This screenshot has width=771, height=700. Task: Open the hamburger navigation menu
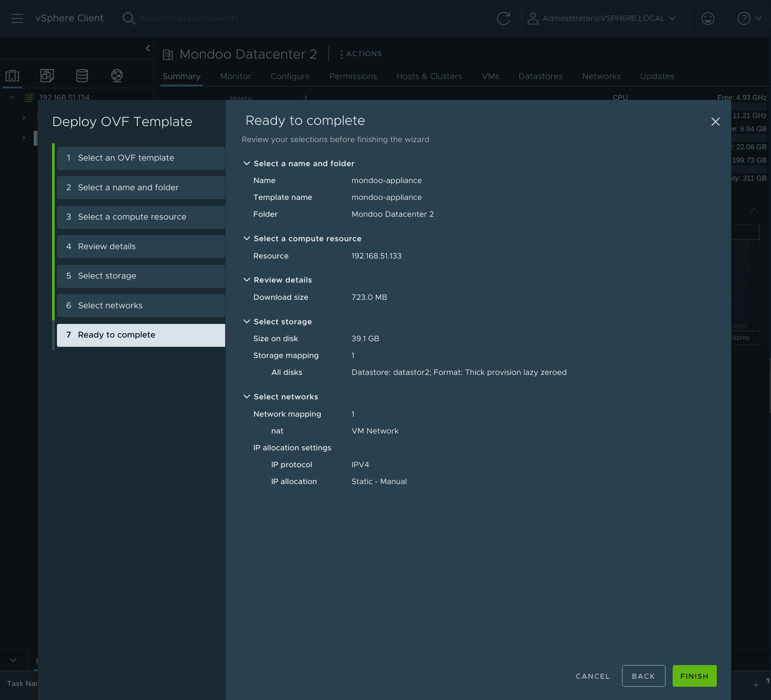(17, 18)
